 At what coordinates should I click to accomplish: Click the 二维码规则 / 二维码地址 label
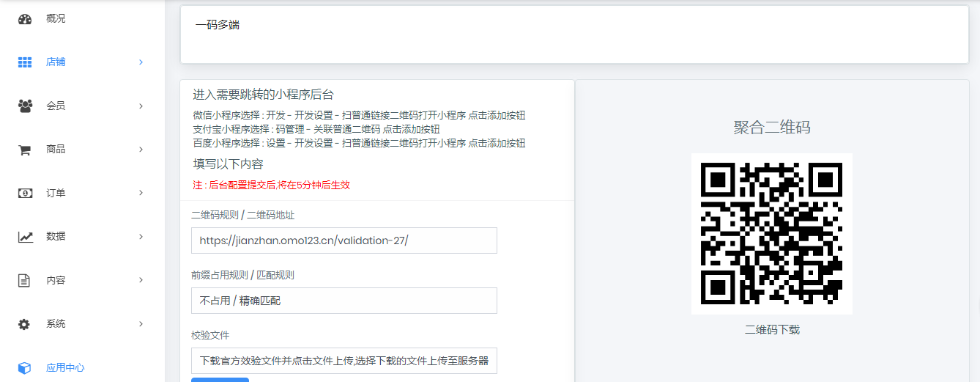(x=243, y=215)
